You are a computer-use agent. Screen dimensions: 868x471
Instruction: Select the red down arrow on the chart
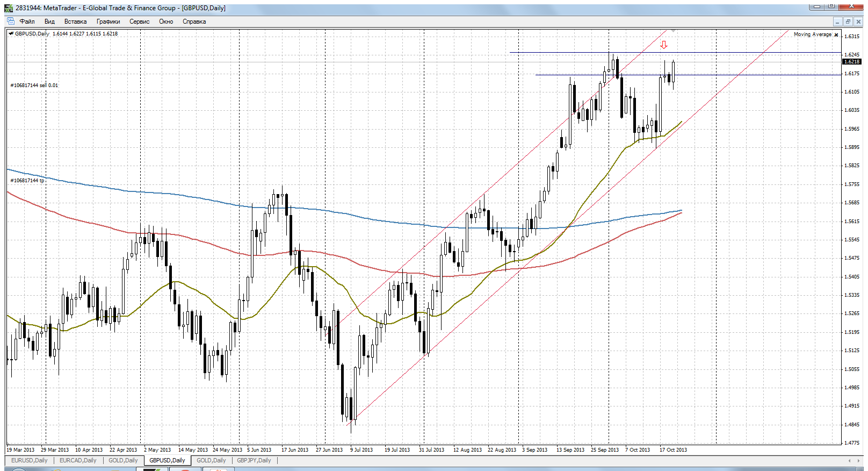(x=664, y=45)
